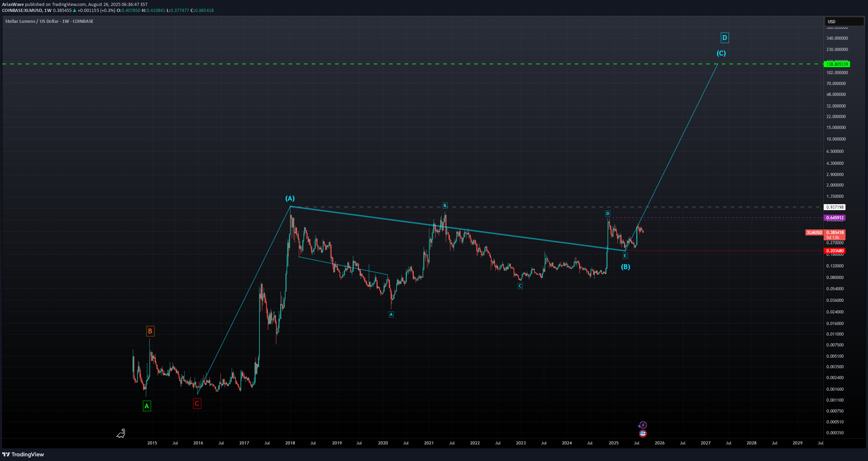Click the white 0.937198 price label
Viewport: 868px width, 461px height.
(835, 207)
